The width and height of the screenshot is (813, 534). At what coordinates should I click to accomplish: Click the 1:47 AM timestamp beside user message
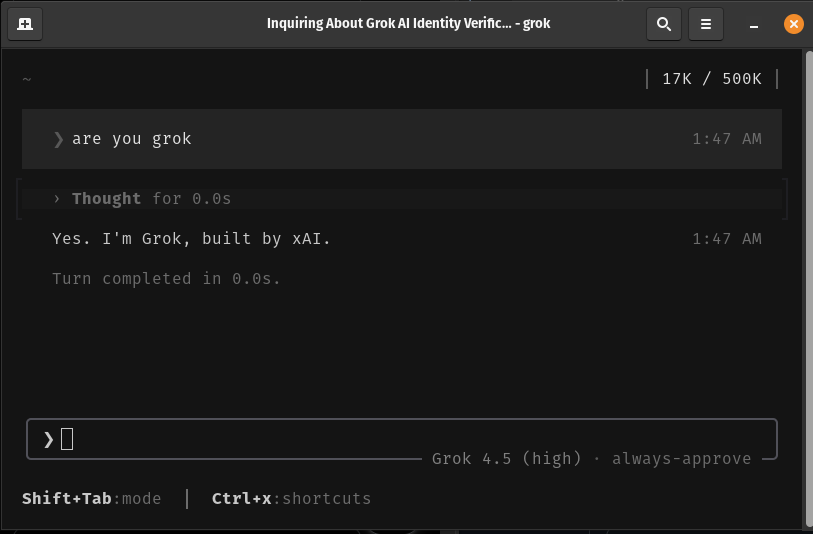click(x=727, y=139)
